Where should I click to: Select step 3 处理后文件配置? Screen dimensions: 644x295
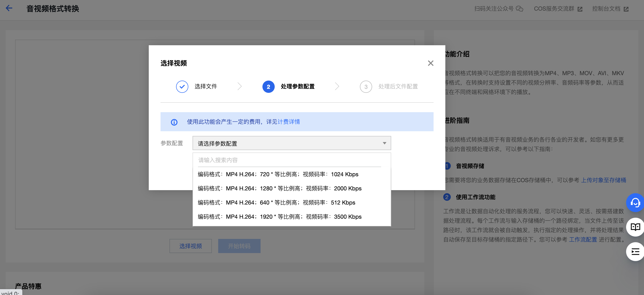(366, 86)
